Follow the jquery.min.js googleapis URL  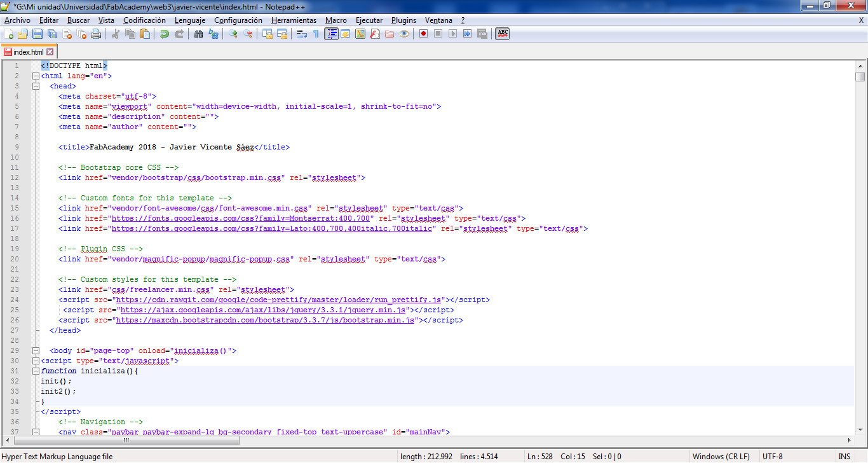262,310
